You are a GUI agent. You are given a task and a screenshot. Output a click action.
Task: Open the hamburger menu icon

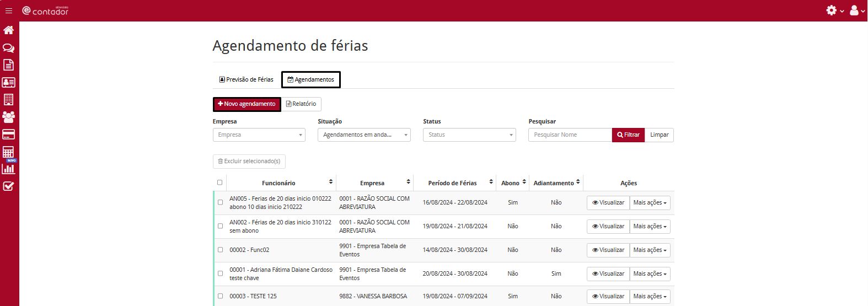tap(9, 10)
